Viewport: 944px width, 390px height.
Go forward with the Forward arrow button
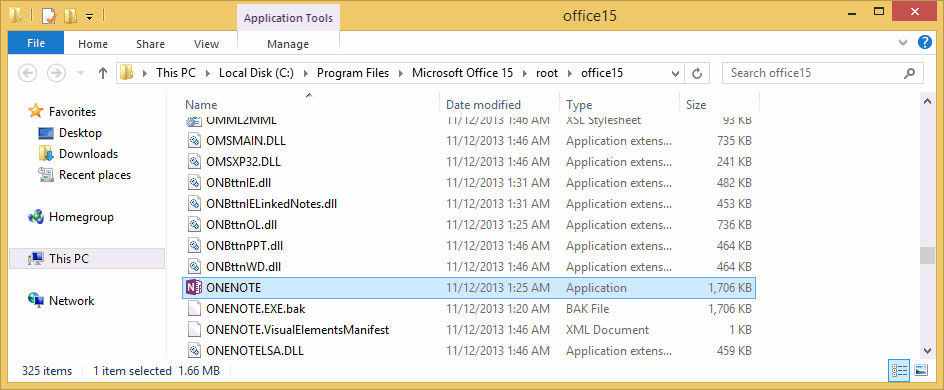click(x=56, y=73)
